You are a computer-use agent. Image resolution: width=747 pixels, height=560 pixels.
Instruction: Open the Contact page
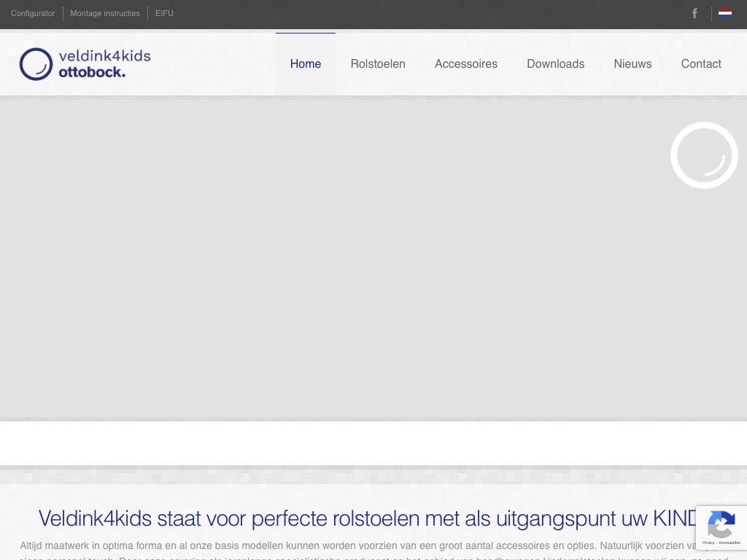click(x=701, y=64)
